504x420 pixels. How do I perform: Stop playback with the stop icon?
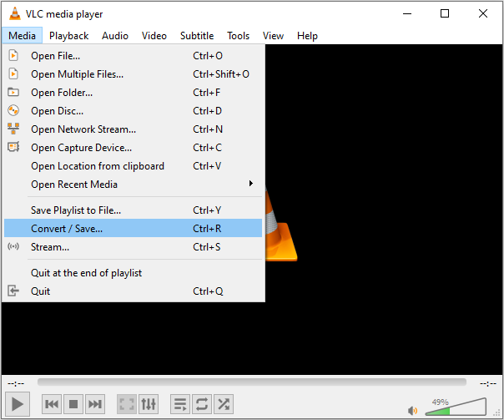click(x=73, y=404)
